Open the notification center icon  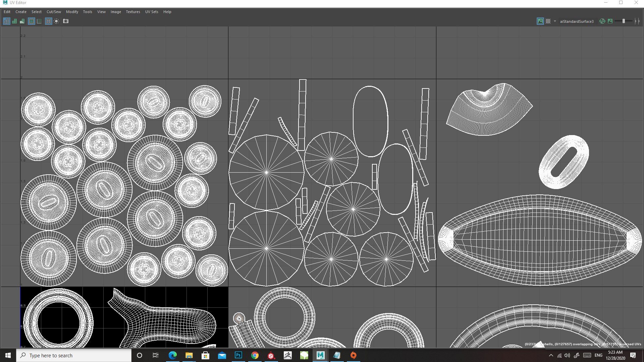tap(633, 355)
